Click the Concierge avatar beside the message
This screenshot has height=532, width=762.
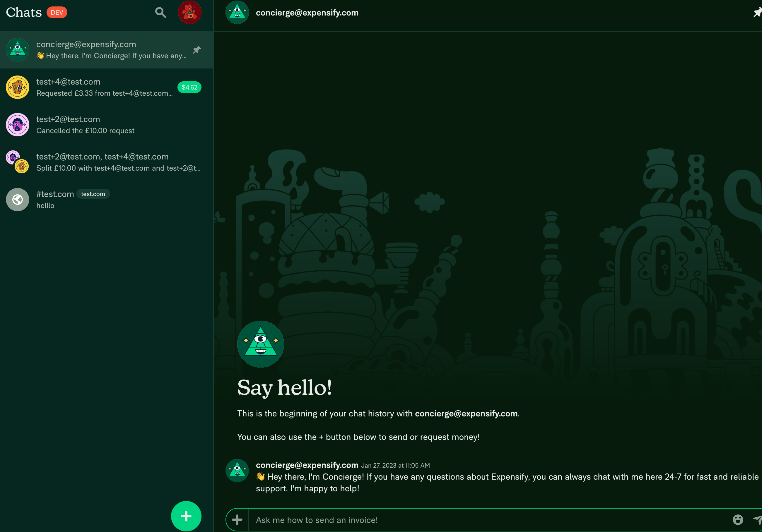coord(237,470)
